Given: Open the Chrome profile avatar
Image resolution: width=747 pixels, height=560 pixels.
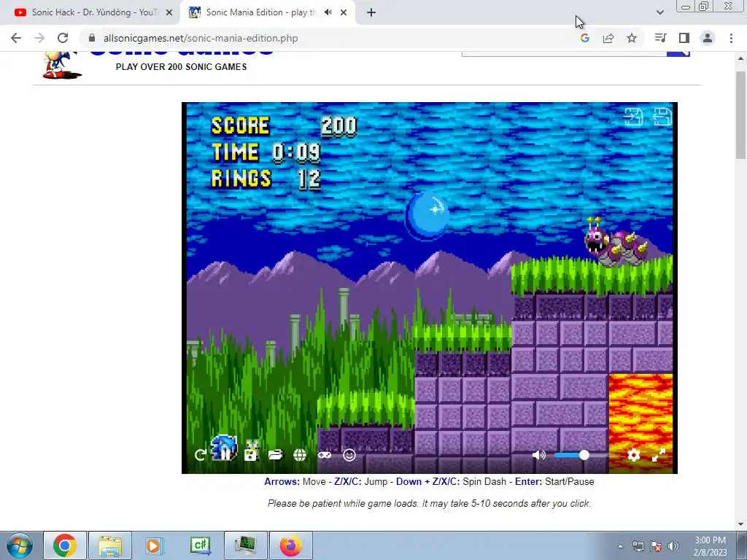Looking at the screenshot, I should pyautogui.click(x=708, y=38).
